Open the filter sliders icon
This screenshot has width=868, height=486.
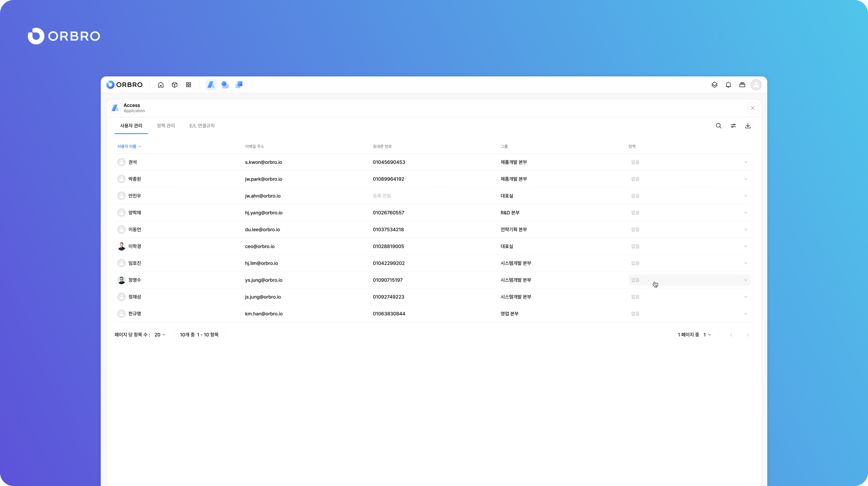tap(733, 126)
